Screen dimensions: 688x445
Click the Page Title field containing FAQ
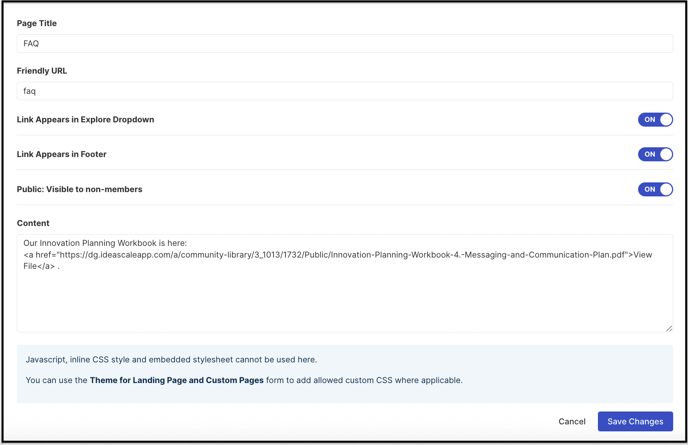click(344, 43)
